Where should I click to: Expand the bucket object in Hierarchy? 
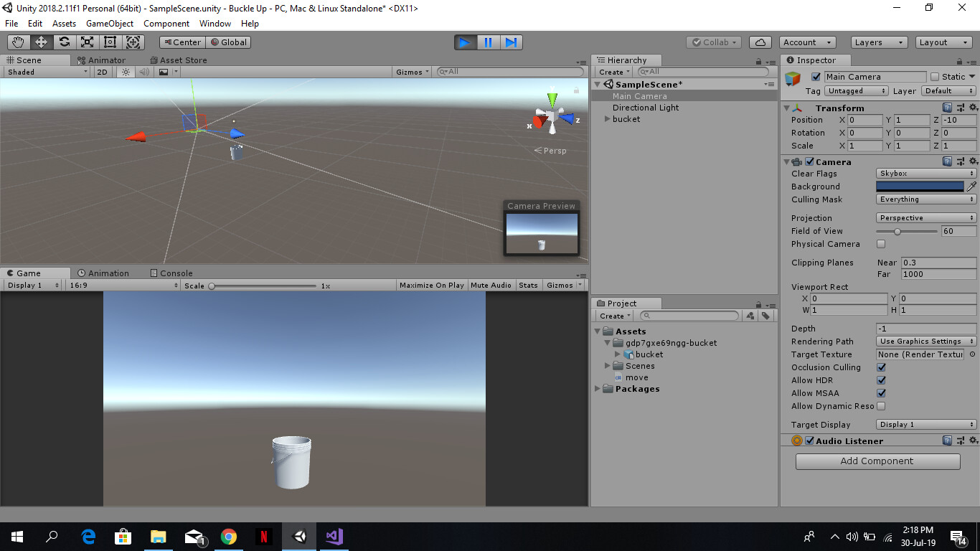[607, 119]
